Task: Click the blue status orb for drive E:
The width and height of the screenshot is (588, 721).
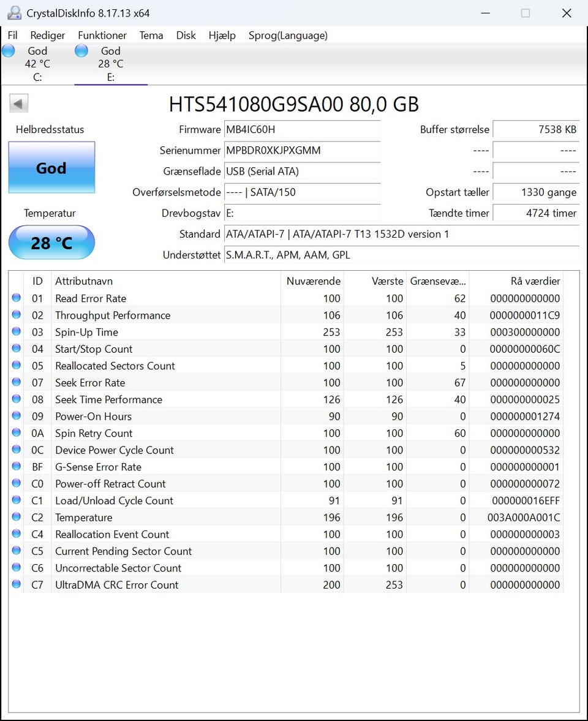Action: (81, 51)
